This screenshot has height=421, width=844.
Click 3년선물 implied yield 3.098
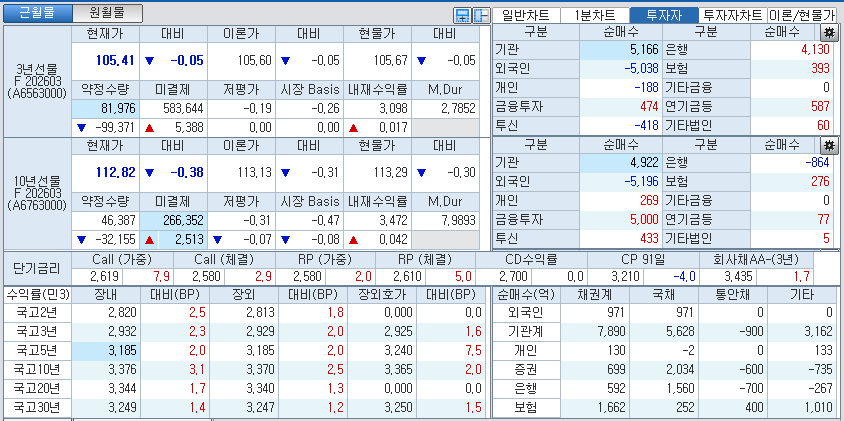pos(377,109)
